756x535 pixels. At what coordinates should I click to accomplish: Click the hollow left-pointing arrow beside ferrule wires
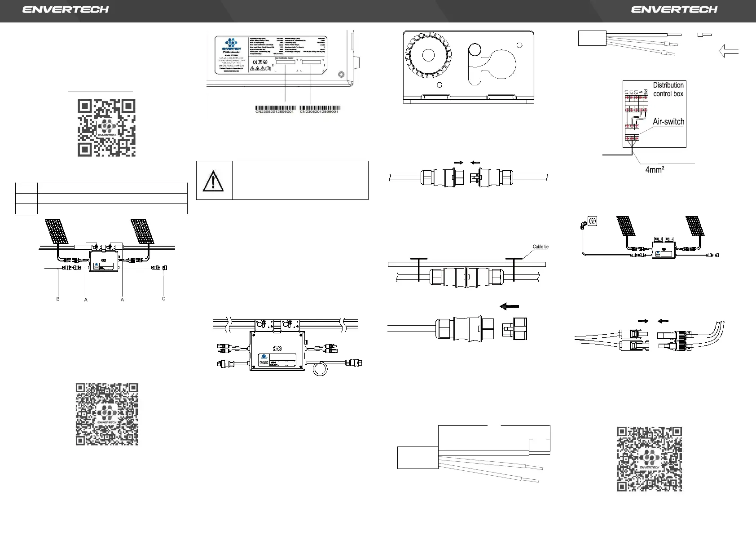coord(729,51)
